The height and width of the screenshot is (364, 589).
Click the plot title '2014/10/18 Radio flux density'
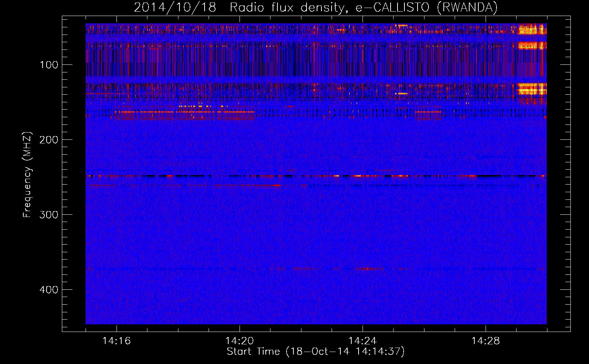tap(316, 7)
